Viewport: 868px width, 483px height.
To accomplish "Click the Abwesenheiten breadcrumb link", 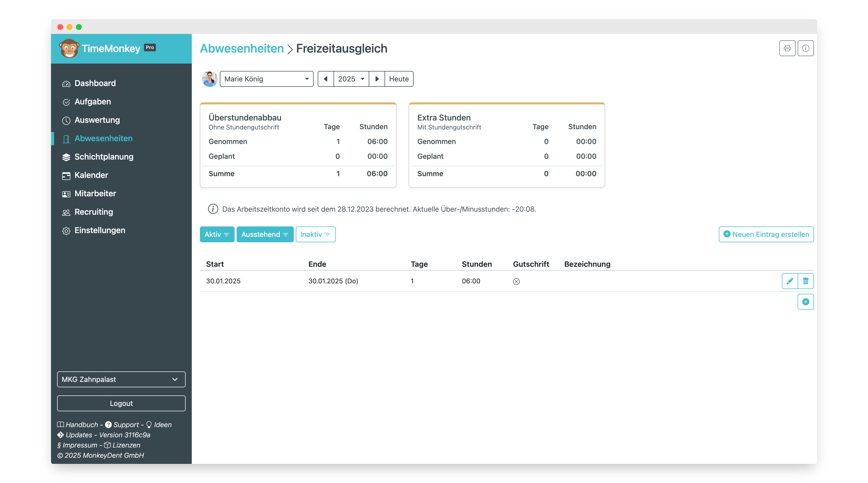I will coord(241,49).
